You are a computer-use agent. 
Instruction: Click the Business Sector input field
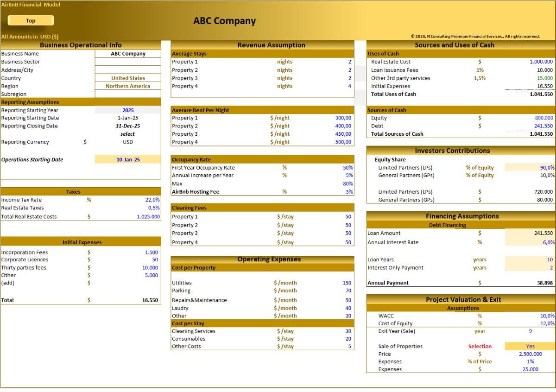[x=128, y=61]
